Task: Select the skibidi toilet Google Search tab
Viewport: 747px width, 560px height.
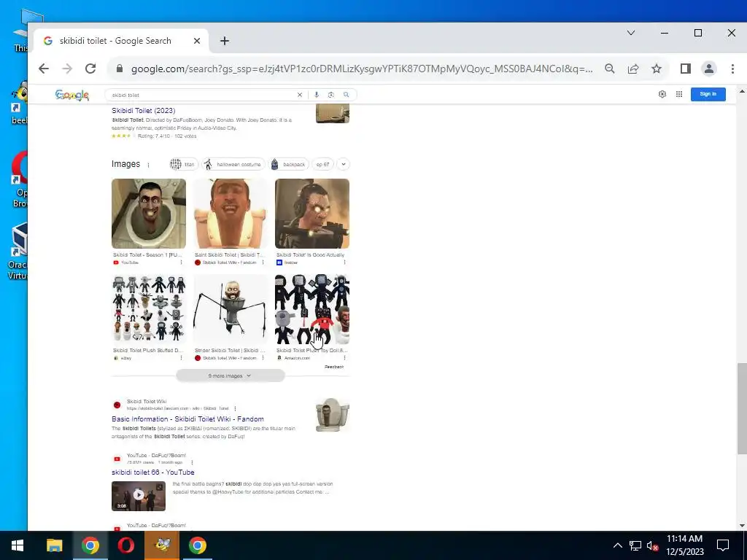Action: coord(121,41)
